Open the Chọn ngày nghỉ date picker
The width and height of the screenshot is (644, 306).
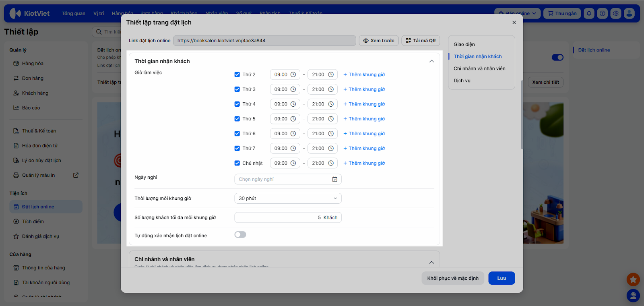click(288, 179)
